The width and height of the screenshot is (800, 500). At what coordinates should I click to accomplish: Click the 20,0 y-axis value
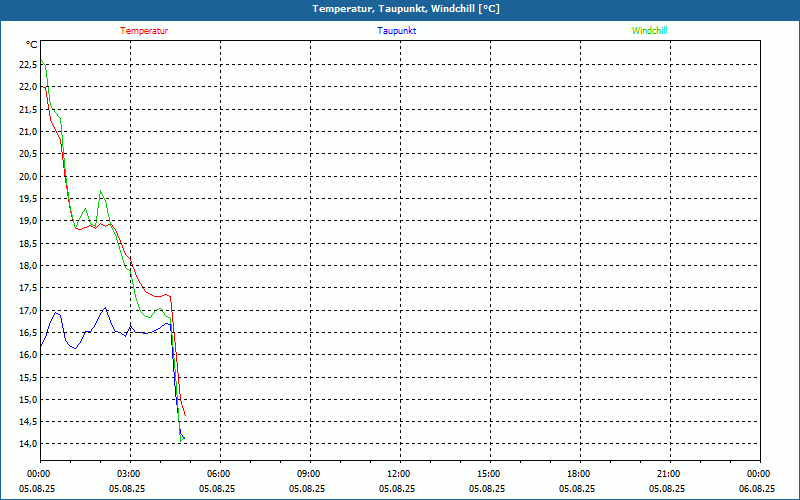click(x=28, y=176)
